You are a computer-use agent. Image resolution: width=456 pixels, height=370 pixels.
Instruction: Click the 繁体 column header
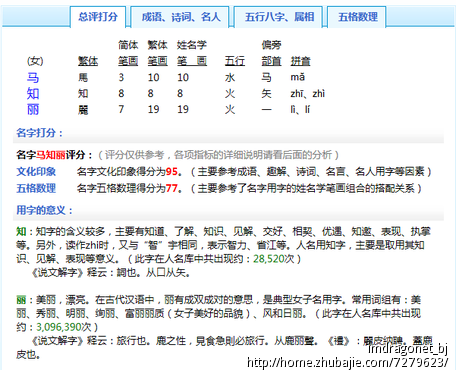[x=88, y=61]
